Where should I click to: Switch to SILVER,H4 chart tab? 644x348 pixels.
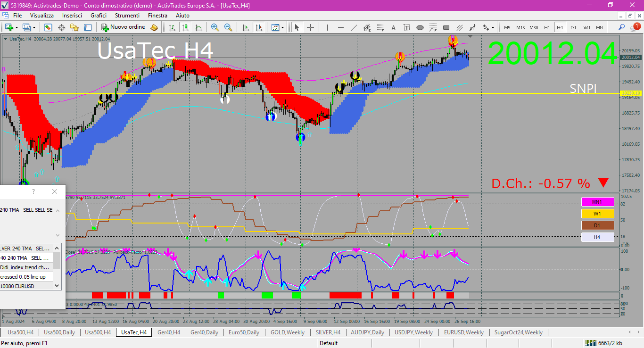(x=328, y=332)
